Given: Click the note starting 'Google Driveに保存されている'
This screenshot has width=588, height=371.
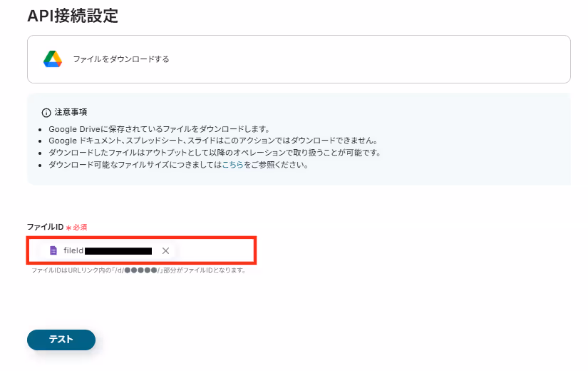Looking at the screenshot, I should 159,129.
